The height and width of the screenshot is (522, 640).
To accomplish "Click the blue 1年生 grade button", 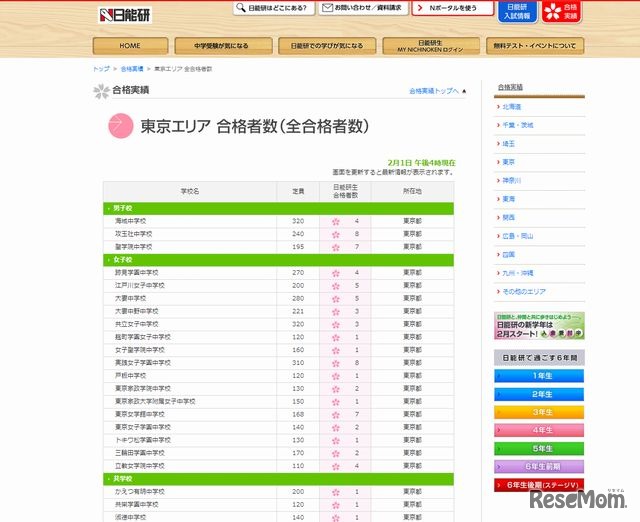I will click(x=540, y=376).
